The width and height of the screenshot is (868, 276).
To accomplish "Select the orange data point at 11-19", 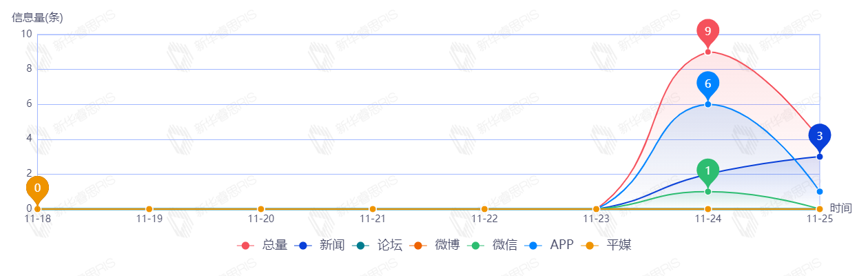I will 149,209.
